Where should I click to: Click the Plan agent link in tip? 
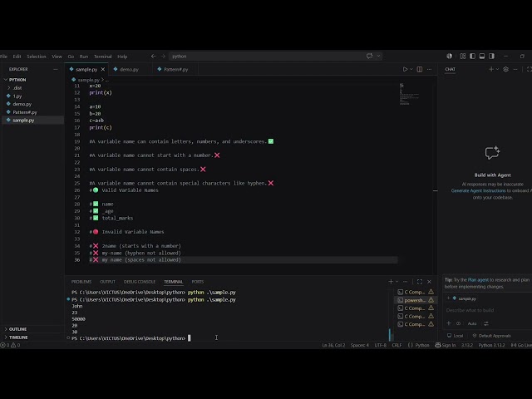tap(478, 280)
